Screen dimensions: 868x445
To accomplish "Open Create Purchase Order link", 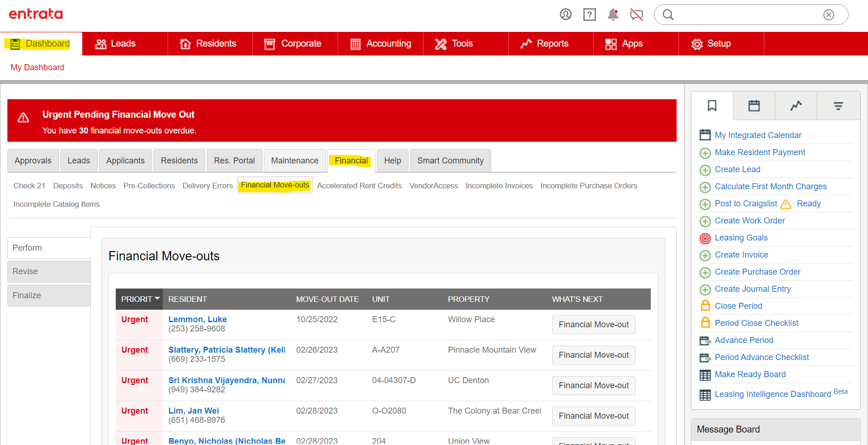I will 758,272.
